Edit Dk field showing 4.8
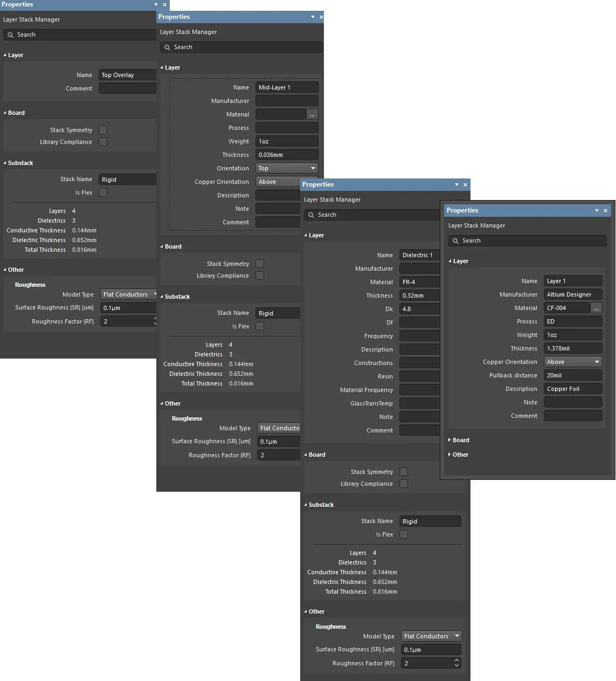This screenshot has width=616, height=681. point(420,309)
